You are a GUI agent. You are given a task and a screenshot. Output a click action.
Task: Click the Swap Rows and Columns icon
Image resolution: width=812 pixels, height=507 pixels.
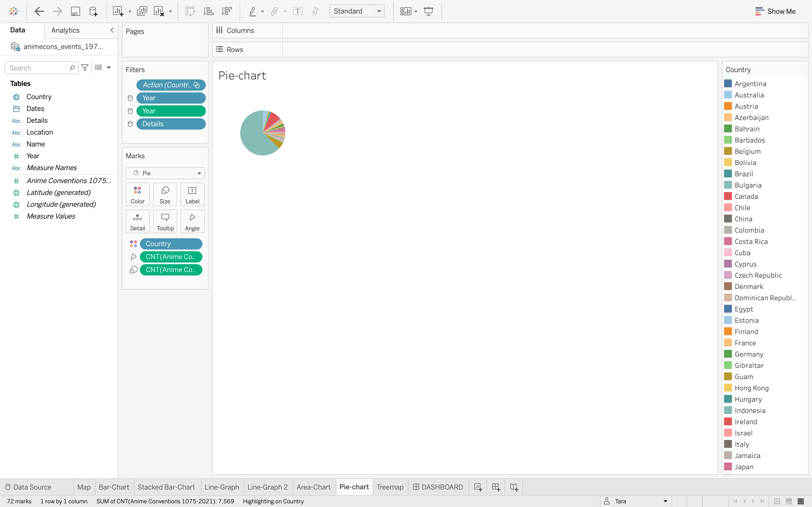[x=190, y=11]
